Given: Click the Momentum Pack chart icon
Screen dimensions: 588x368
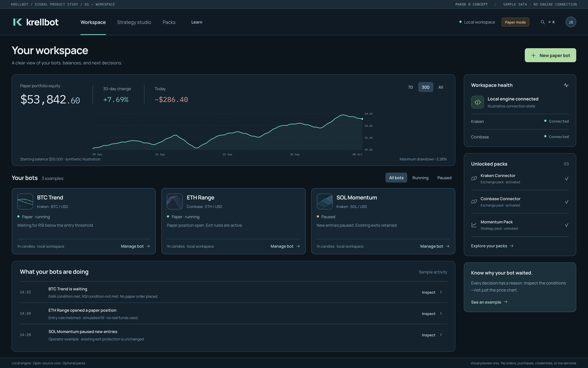Looking at the screenshot, I should coord(474,225).
